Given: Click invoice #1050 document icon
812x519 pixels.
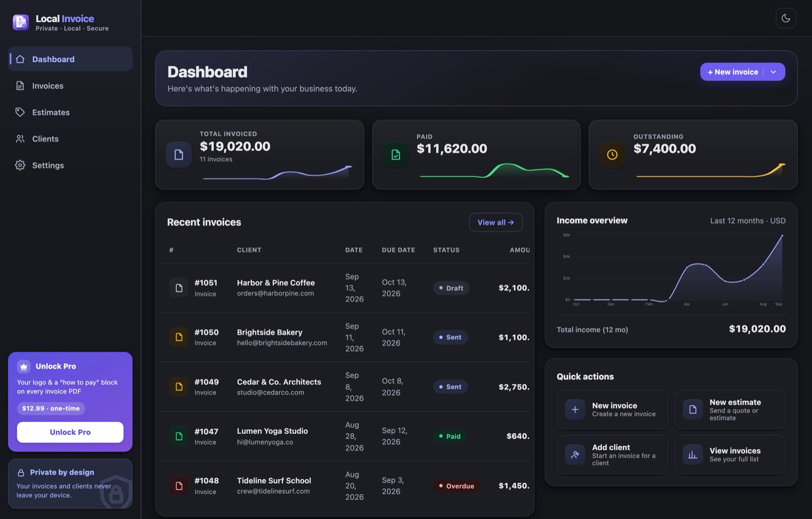Looking at the screenshot, I should point(179,337).
